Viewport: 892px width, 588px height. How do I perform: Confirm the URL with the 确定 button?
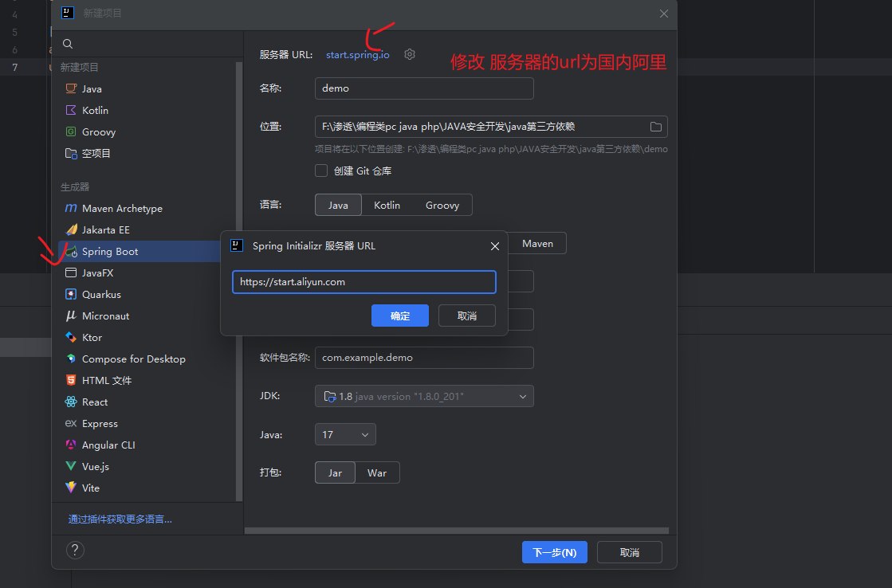[400, 316]
